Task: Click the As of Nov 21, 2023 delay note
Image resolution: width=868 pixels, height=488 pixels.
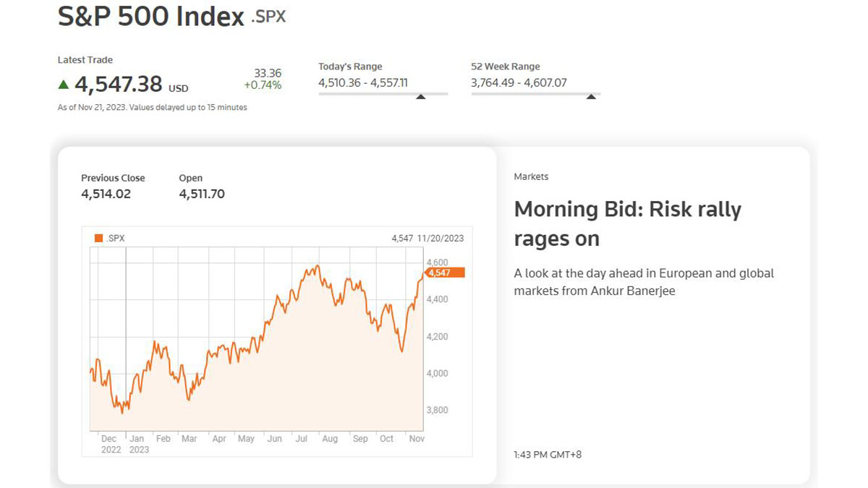Action: click(152, 108)
